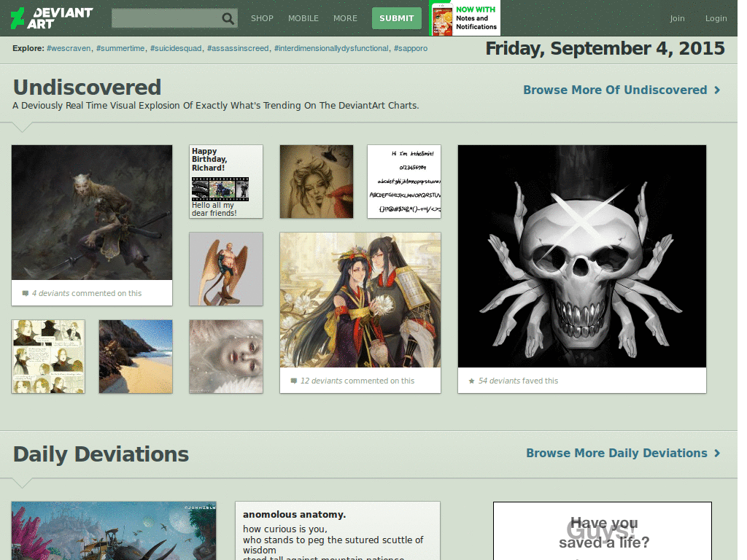The height and width of the screenshot is (560, 747).
Task: Open the comic page thumbnail
Action: click(48, 357)
